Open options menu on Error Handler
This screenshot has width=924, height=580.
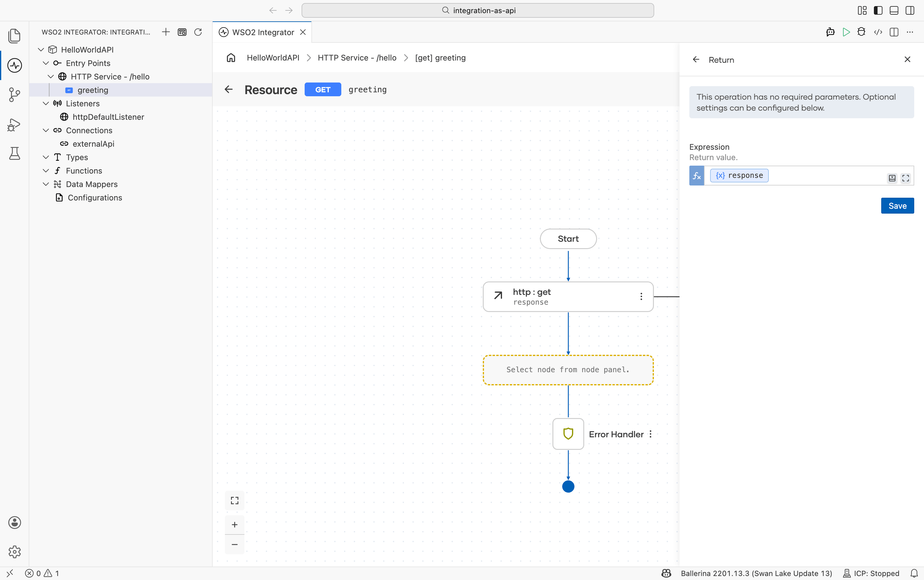(651, 434)
